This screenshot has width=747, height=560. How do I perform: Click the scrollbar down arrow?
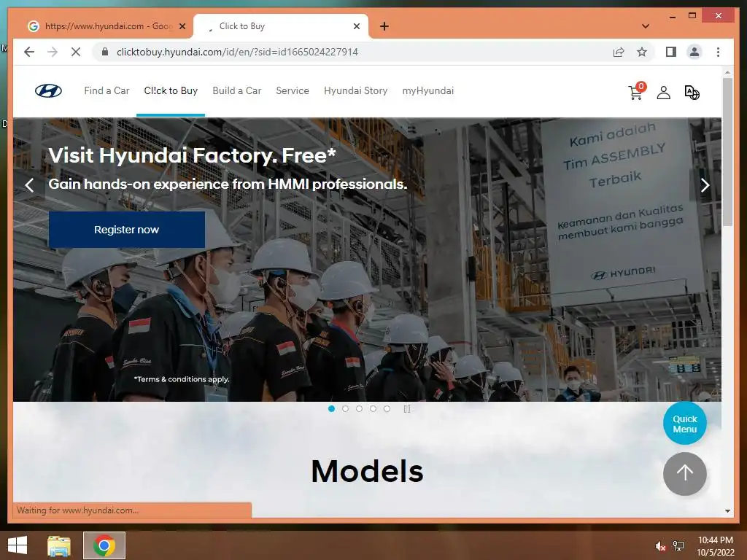pos(727,511)
